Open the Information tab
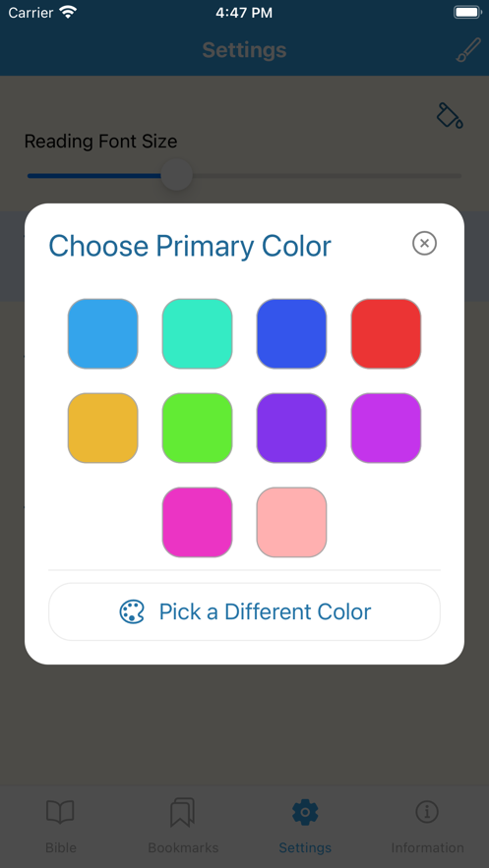This screenshot has height=868, width=489. (427, 826)
